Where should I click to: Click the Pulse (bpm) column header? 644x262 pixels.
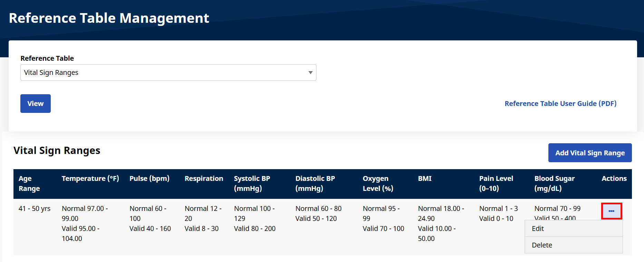point(149,178)
